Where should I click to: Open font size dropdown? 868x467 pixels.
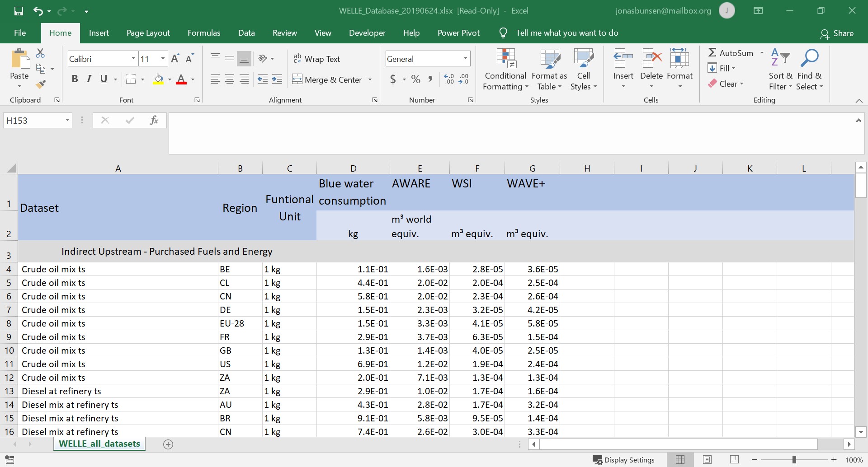(x=163, y=59)
